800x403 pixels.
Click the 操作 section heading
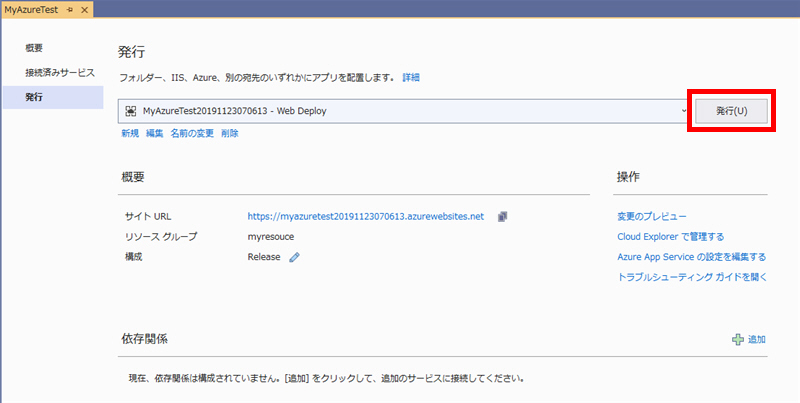pyautogui.click(x=628, y=177)
